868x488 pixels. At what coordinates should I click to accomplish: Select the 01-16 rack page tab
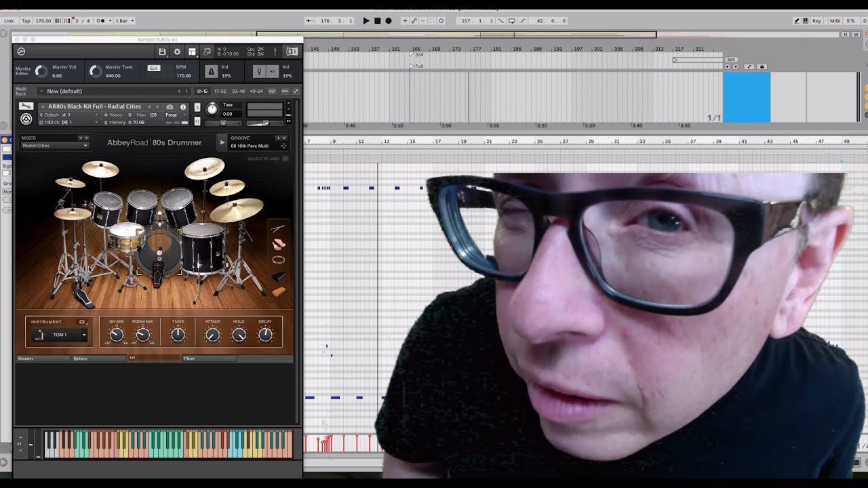pos(202,91)
